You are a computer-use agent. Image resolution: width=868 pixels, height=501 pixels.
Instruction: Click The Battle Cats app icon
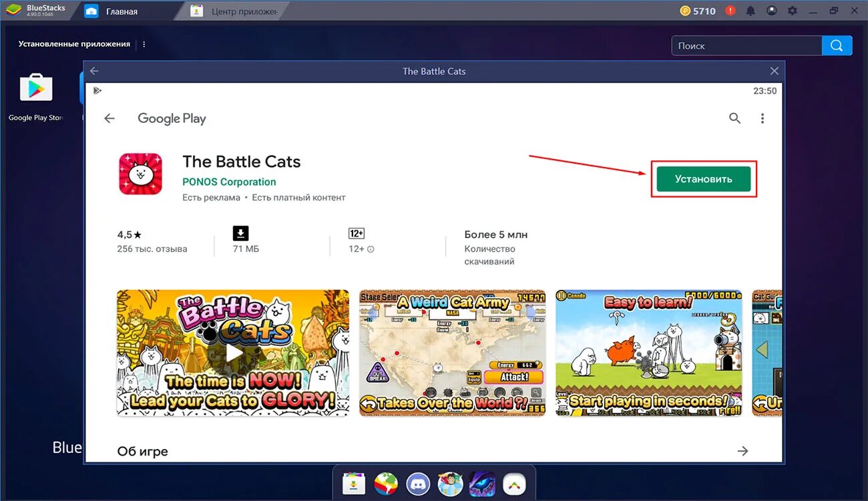click(140, 174)
